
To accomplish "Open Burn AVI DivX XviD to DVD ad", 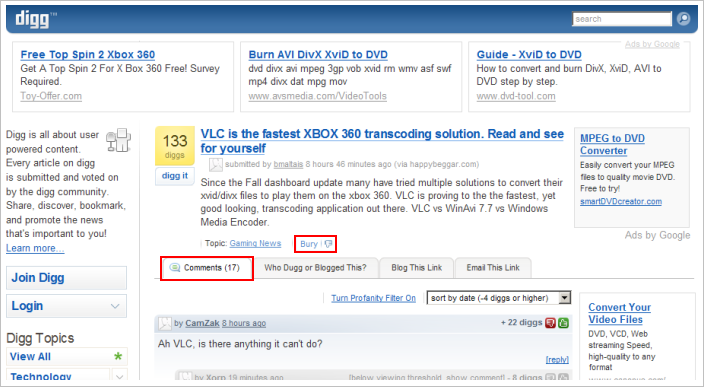I will [x=318, y=55].
